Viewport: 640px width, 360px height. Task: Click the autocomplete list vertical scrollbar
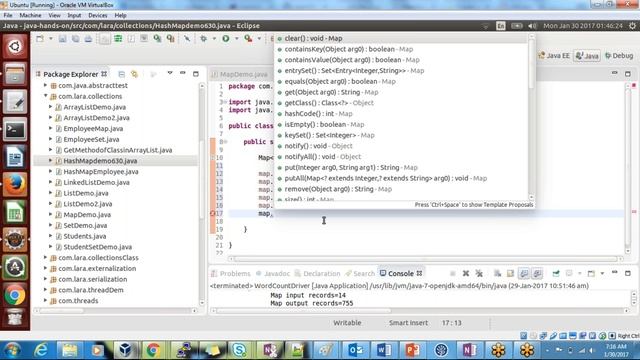click(x=531, y=117)
